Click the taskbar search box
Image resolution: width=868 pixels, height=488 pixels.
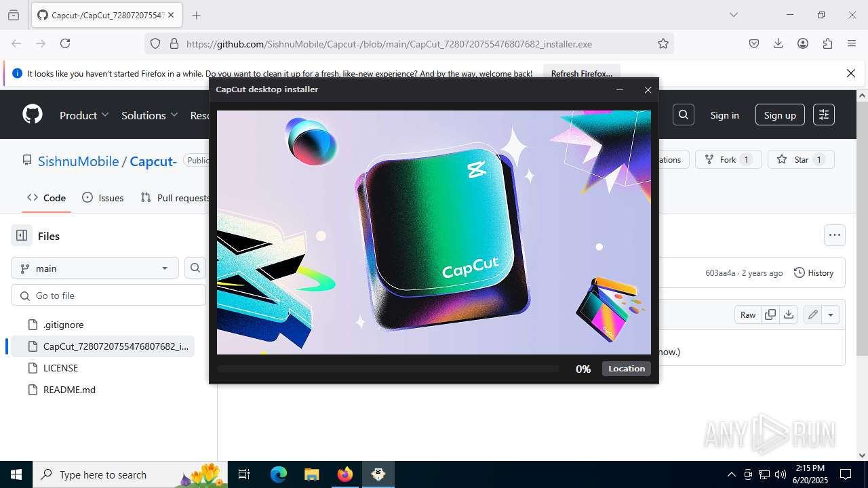coord(131,474)
